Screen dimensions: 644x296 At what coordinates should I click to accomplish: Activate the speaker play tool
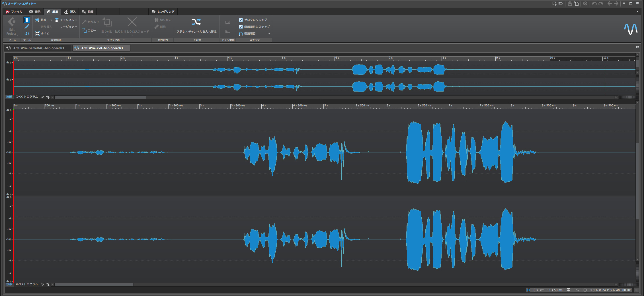tap(27, 34)
